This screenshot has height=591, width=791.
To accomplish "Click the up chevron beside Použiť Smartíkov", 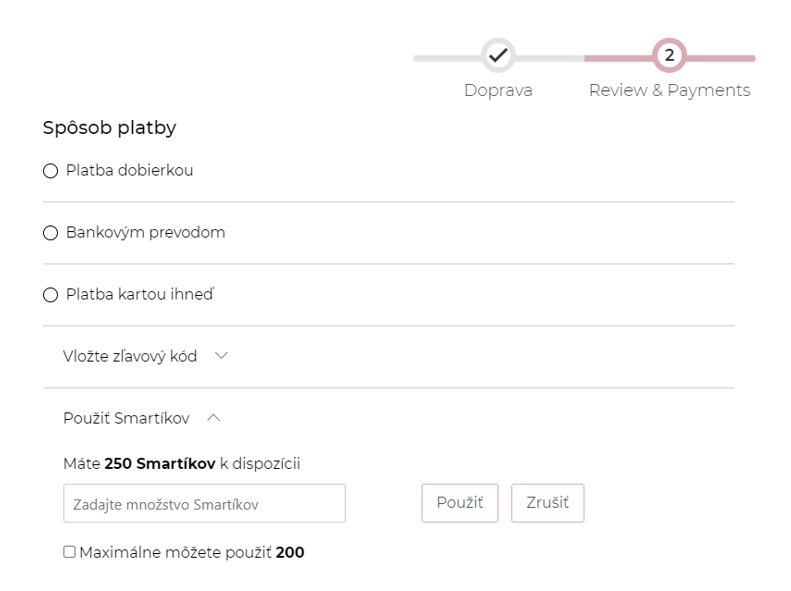I will point(213,418).
